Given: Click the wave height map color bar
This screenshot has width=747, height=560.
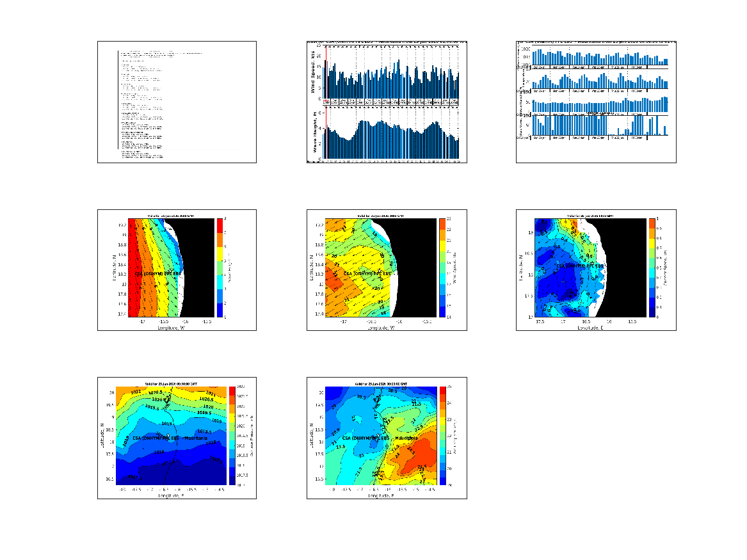Looking at the screenshot, I should (219, 268).
